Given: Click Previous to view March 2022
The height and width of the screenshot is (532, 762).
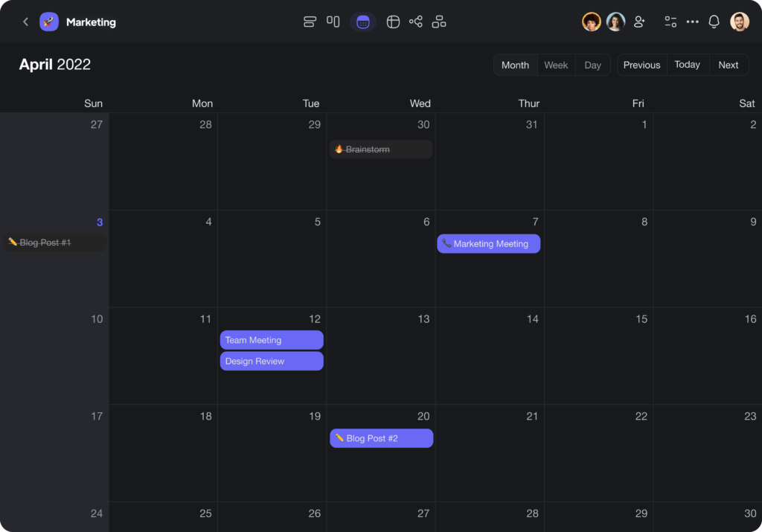Looking at the screenshot, I should click(x=641, y=65).
